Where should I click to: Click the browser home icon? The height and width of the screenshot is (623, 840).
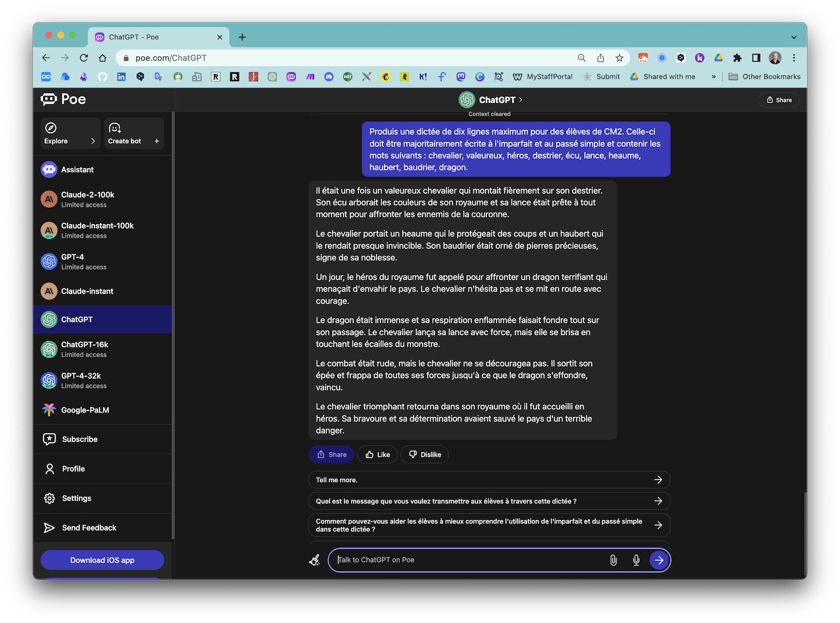(102, 58)
